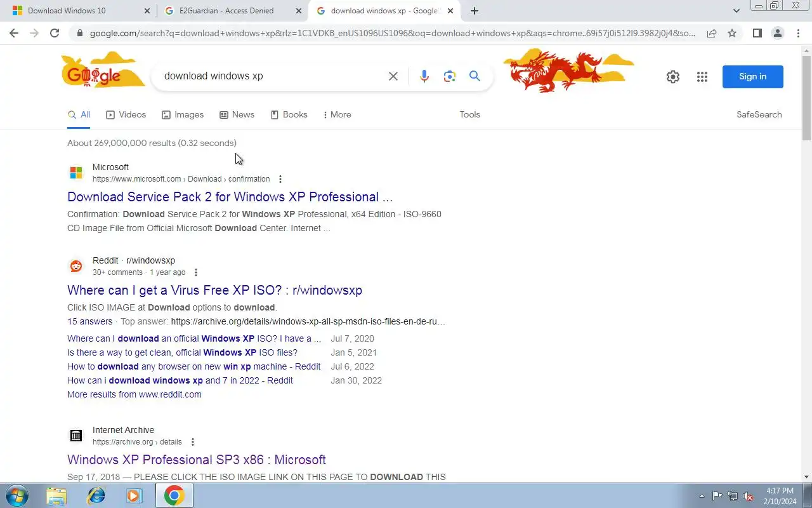Select the Videos filter
This screenshot has height=508, width=812.
[x=126, y=115]
